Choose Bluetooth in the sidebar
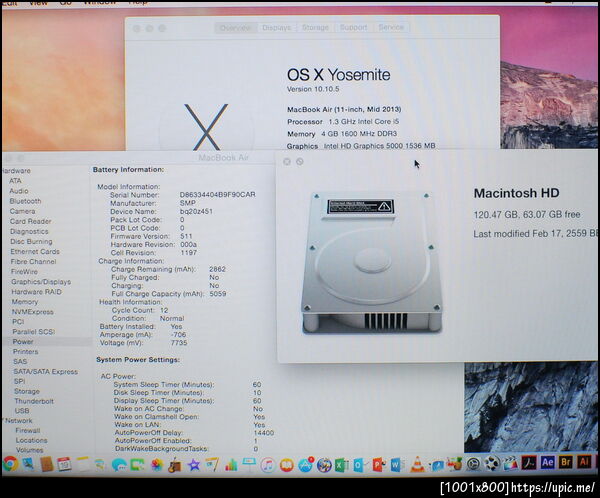 point(25,201)
